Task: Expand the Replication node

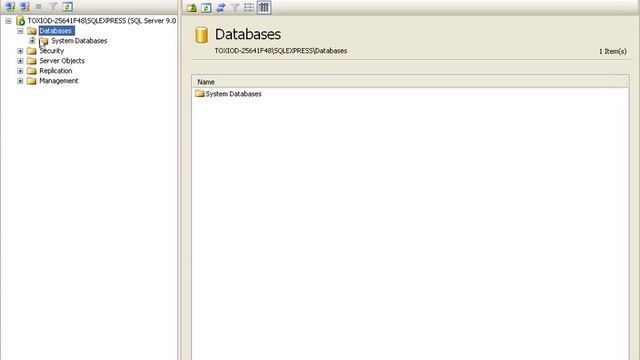Action: click(x=20, y=71)
